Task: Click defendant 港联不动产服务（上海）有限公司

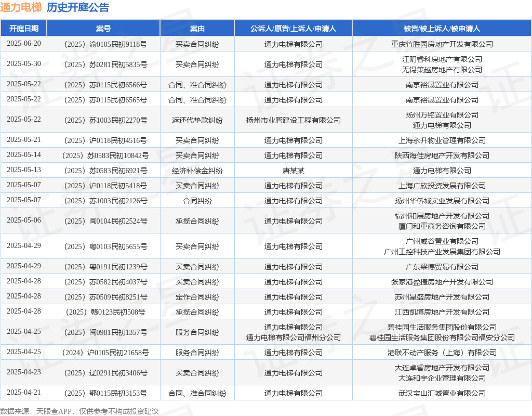Action: coord(442,353)
